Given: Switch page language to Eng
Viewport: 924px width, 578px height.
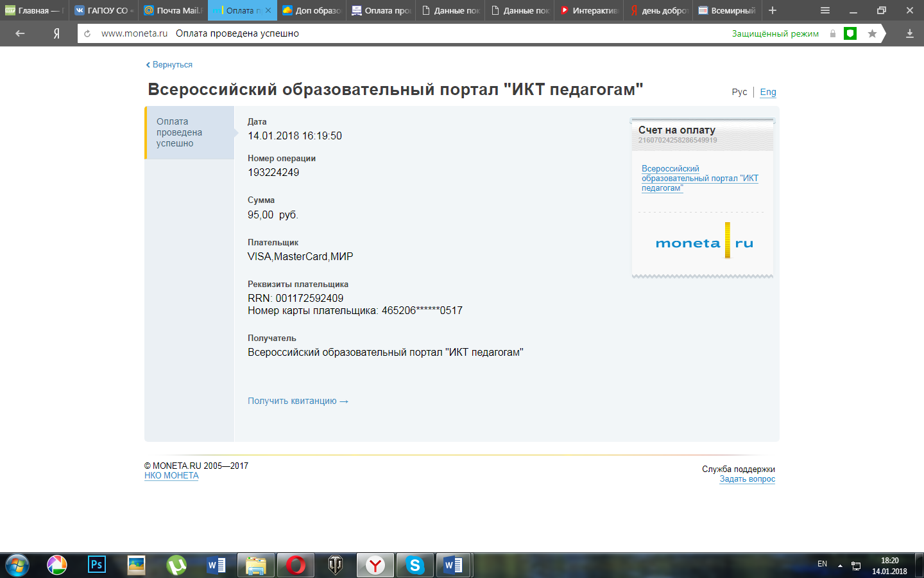Looking at the screenshot, I should [767, 92].
